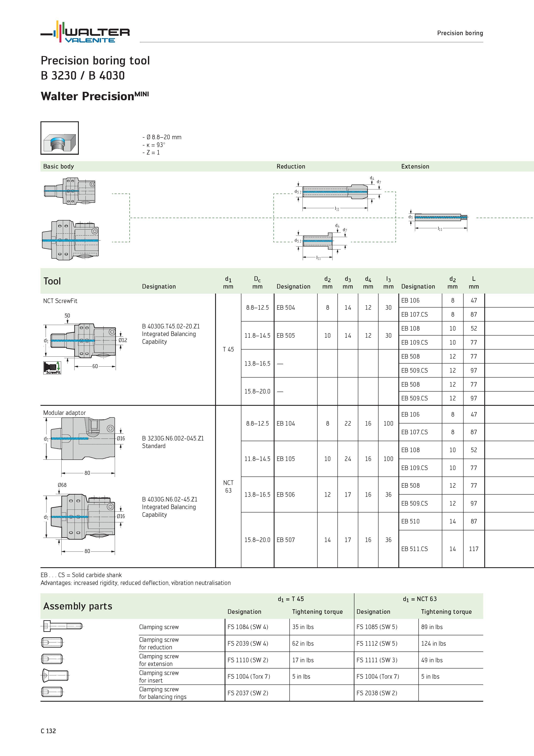This screenshot has width=534, height=756.
Task: Click part "FS 1112 (SW 5)"
Action: tap(377, 643)
